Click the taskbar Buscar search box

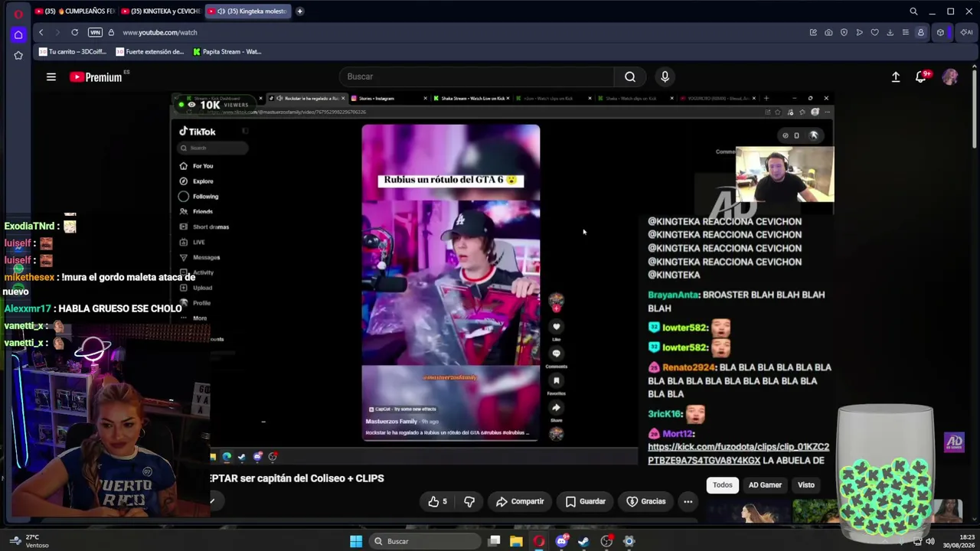point(424,541)
